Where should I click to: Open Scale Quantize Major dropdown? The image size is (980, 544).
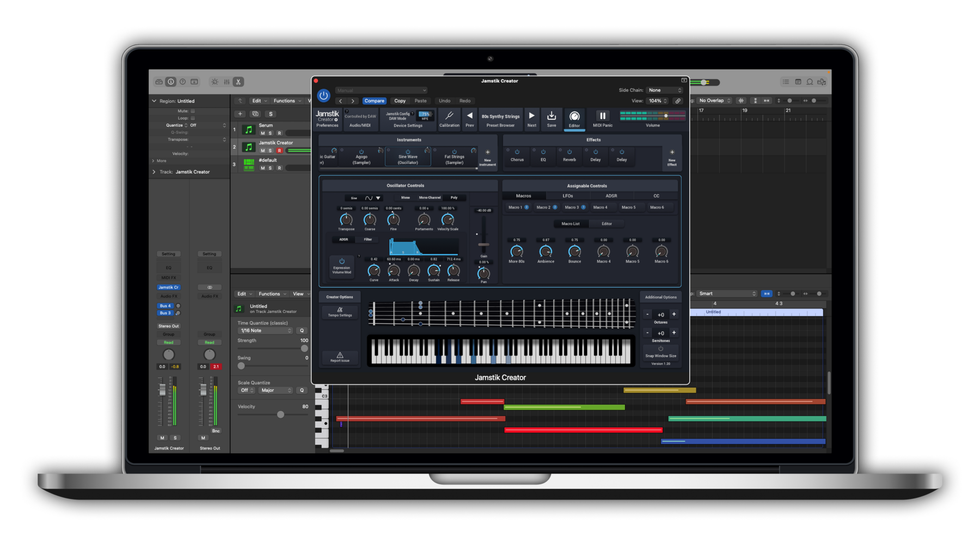pyautogui.click(x=275, y=391)
